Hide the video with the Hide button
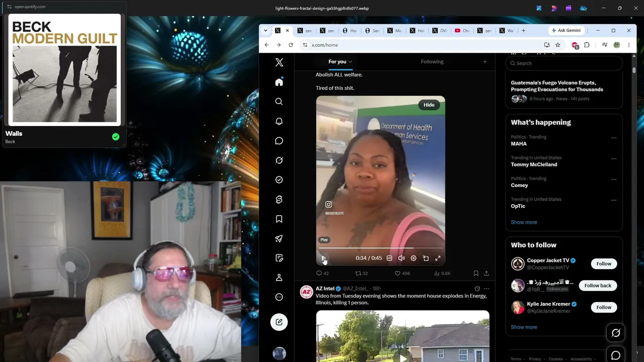Viewport: 644px width, 362px height. tap(429, 105)
